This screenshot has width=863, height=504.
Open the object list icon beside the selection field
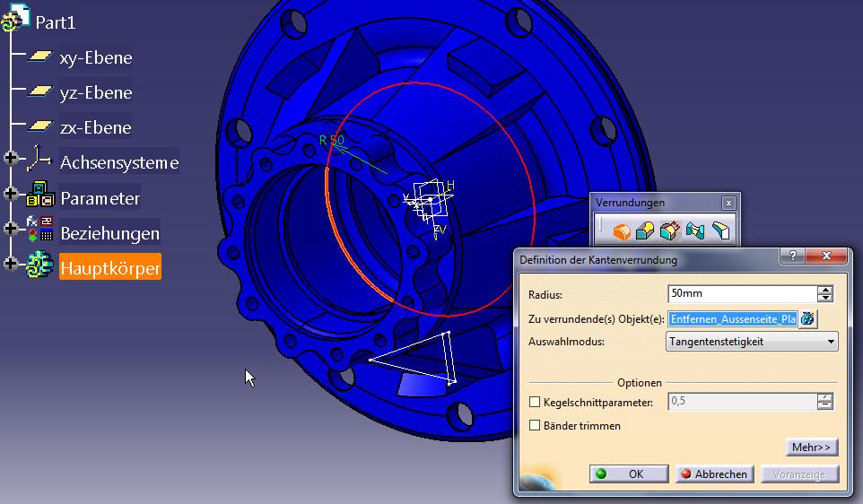(808, 318)
